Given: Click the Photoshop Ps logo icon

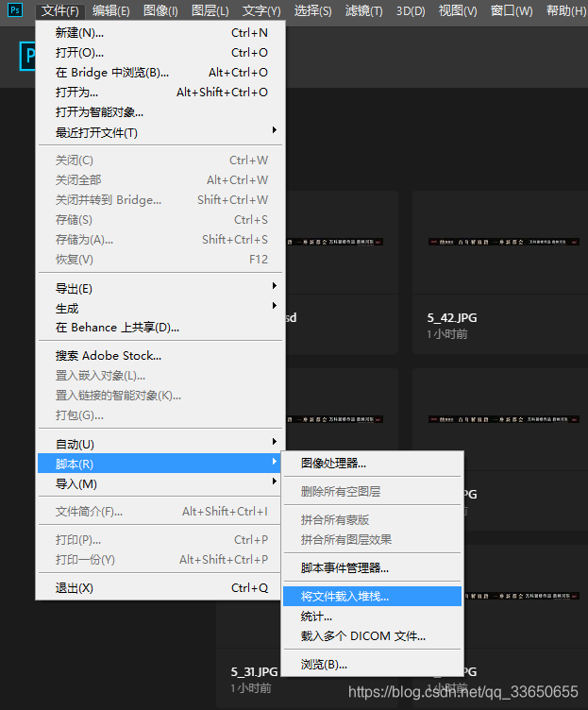Looking at the screenshot, I should pyautogui.click(x=15, y=10).
